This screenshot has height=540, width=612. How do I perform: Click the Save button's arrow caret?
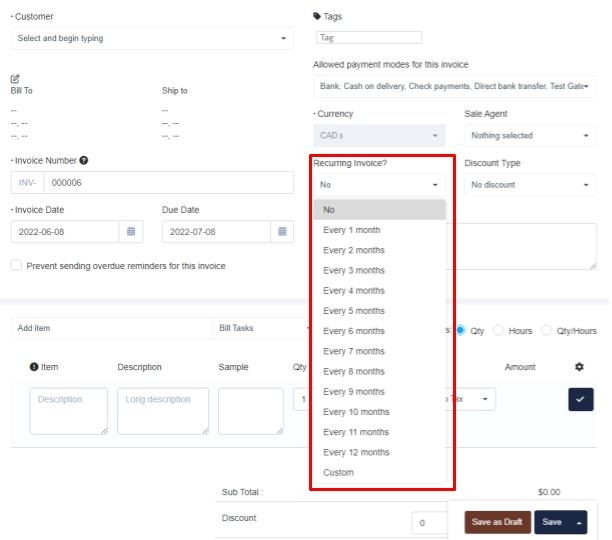coord(579,522)
